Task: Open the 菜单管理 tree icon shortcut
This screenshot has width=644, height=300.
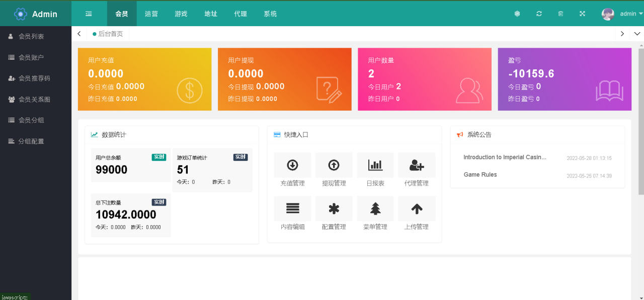Action: (375, 209)
